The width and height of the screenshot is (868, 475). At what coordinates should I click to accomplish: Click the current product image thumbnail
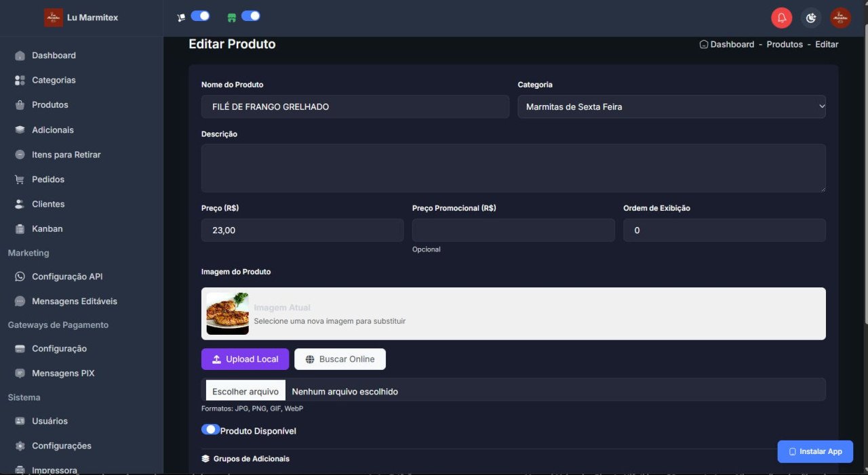click(226, 313)
